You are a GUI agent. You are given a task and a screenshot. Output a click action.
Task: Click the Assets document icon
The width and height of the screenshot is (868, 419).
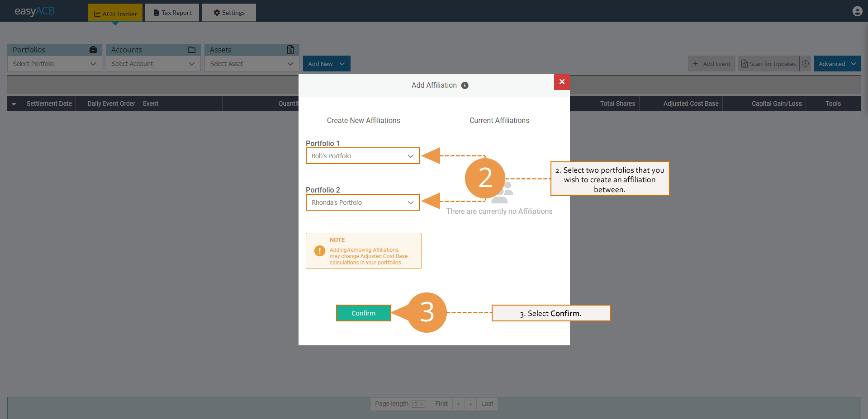point(290,50)
